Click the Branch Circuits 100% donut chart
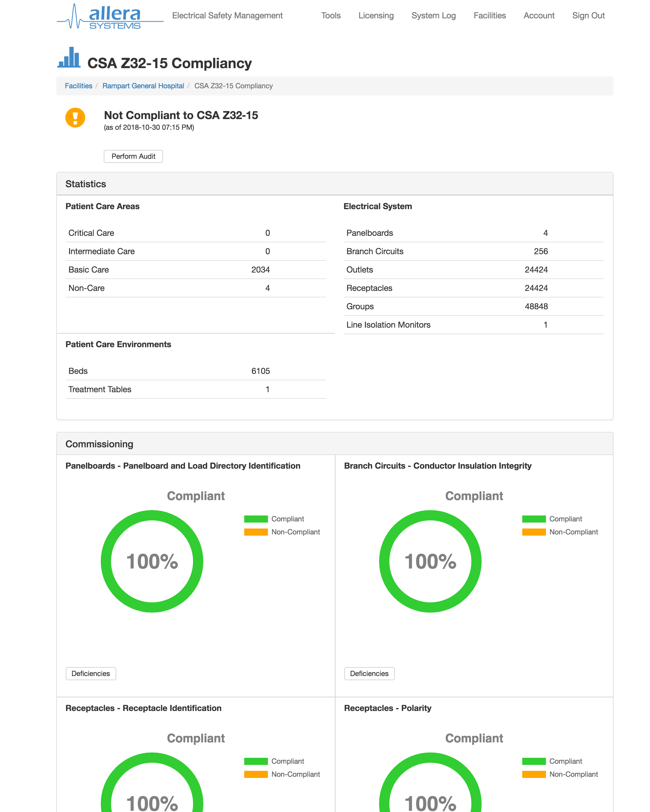The image size is (650, 812). (430, 561)
